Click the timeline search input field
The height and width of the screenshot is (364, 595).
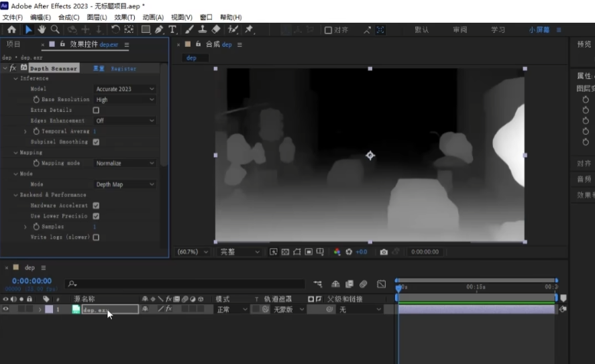tap(188, 284)
